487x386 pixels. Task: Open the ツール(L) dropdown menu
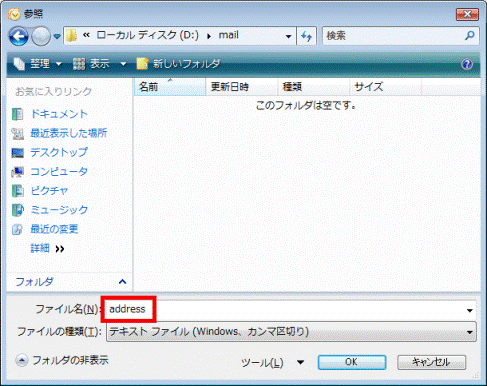pyautogui.click(x=273, y=362)
